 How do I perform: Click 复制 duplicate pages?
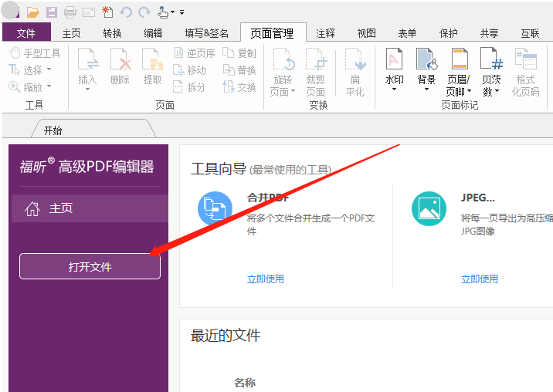239,53
